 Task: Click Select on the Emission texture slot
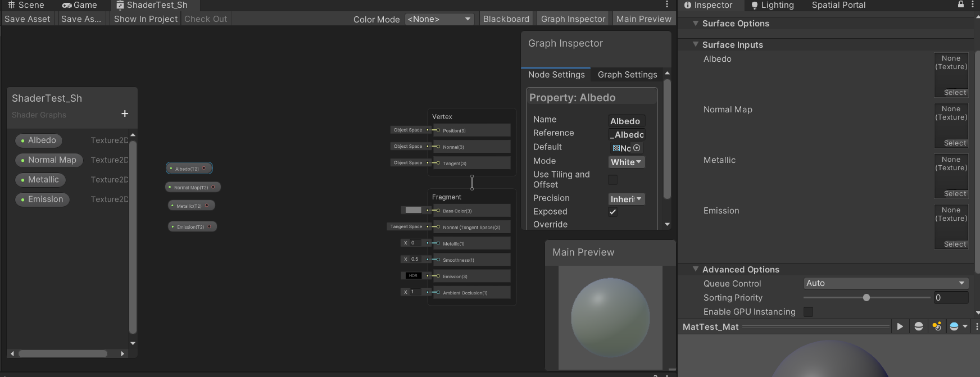[x=955, y=244]
